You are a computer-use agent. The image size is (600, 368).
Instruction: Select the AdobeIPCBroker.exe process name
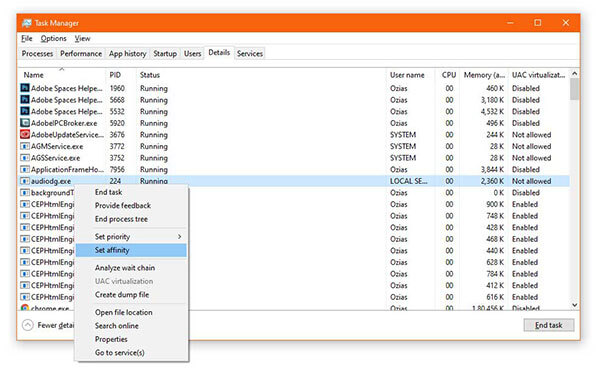coord(64,123)
